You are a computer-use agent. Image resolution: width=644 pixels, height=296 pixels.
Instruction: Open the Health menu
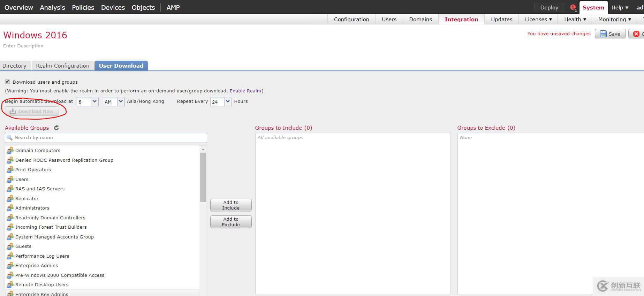pos(575,20)
